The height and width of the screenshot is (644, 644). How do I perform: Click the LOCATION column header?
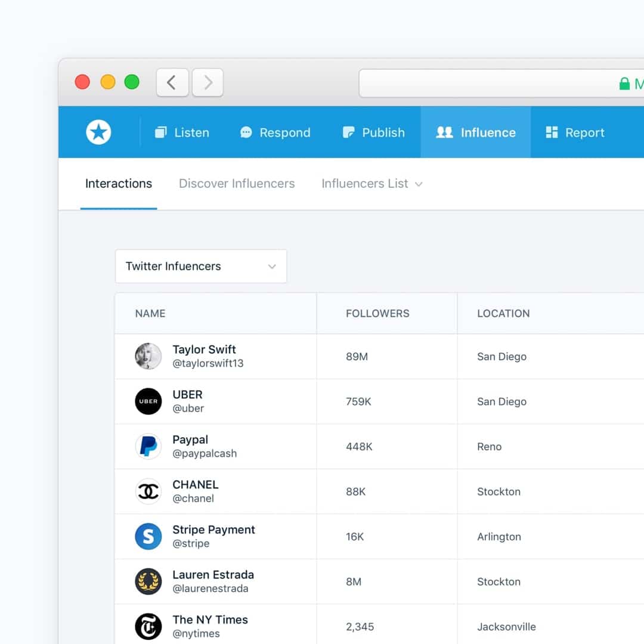pyautogui.click(x=503, y=314)
